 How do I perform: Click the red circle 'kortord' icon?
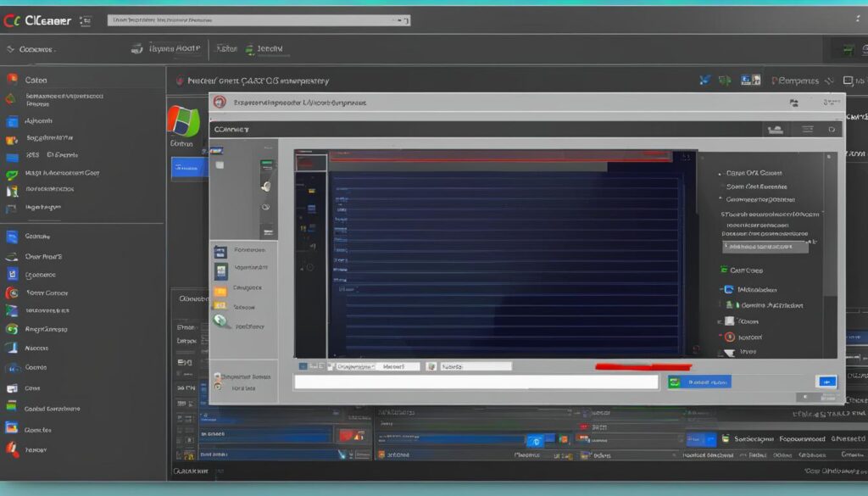[x=730, y=337]
